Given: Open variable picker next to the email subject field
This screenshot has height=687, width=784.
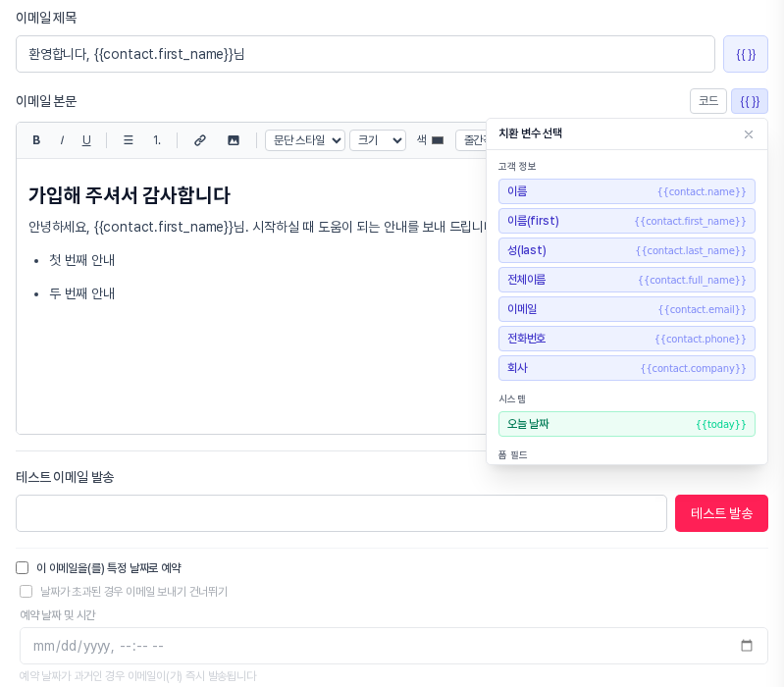Looking at the screenshot, I should (746, 54).
